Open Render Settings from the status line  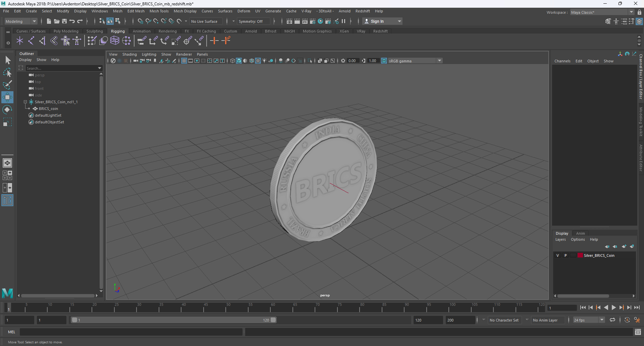(x=313, y=21)
